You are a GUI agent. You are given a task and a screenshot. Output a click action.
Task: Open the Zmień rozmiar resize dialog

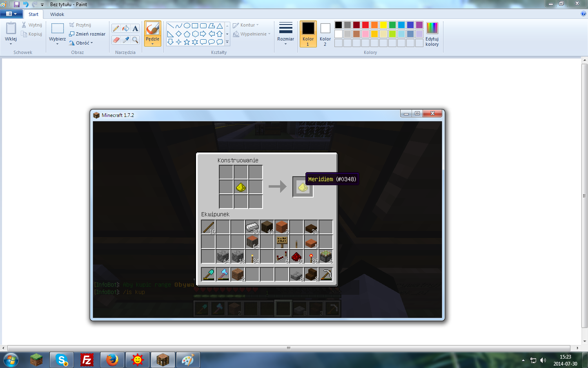point(87,34)
